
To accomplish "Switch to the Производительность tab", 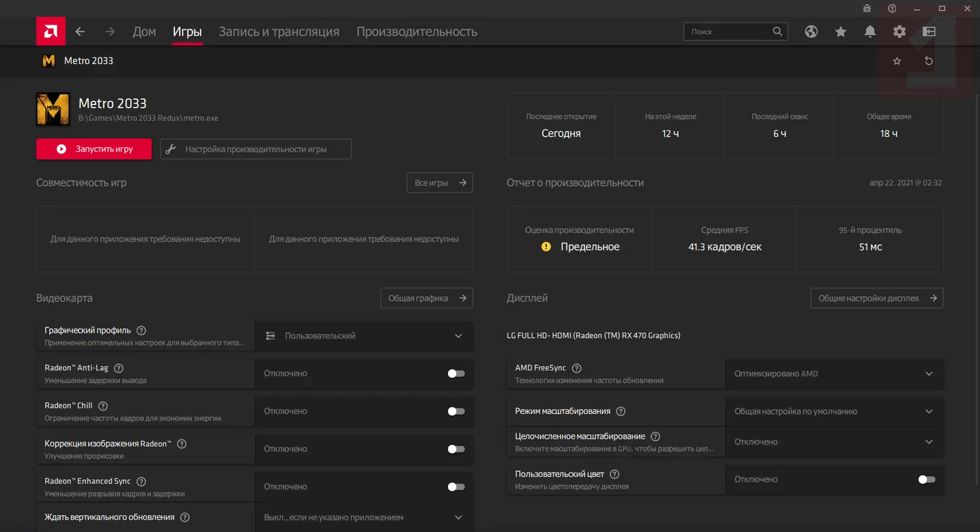I will click(416, 31).
